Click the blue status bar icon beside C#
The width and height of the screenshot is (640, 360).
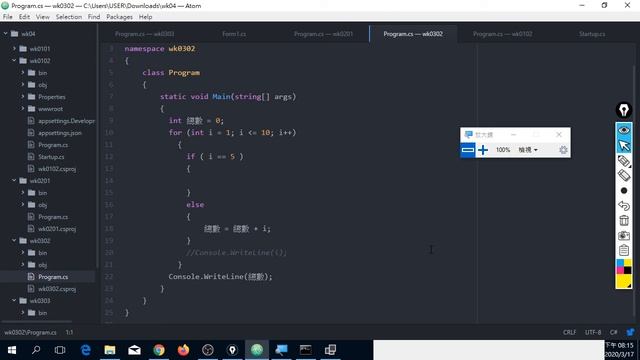tap(630, 332)
